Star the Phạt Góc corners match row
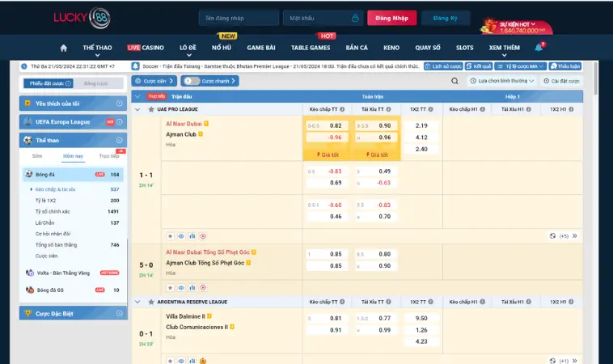 pyautogui.click(x=170, y=288)
